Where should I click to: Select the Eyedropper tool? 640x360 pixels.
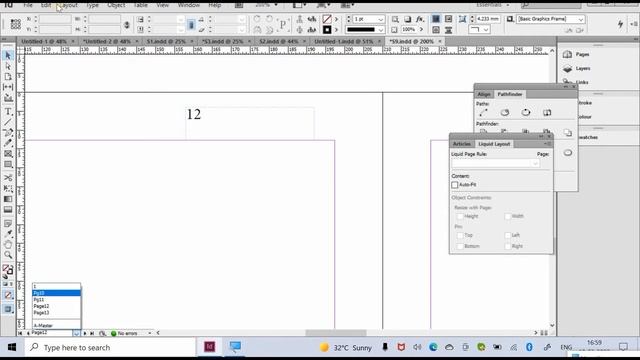coord(8,234)
